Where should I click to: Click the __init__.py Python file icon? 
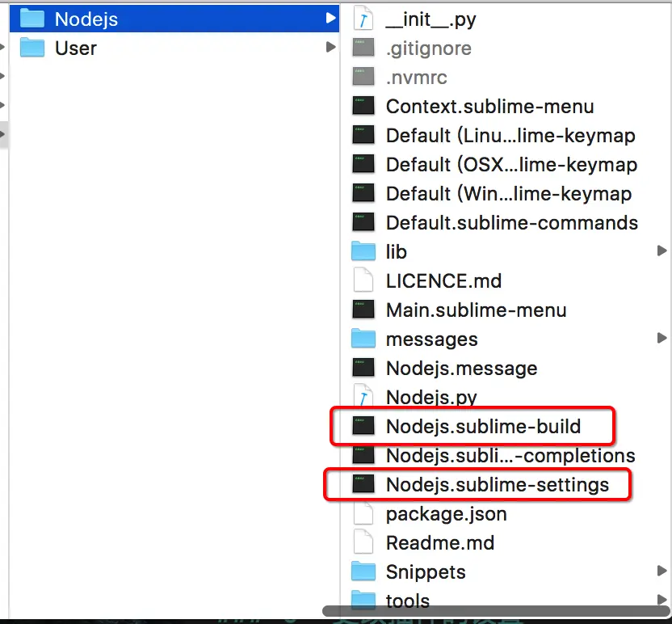(x=363, y=19)
